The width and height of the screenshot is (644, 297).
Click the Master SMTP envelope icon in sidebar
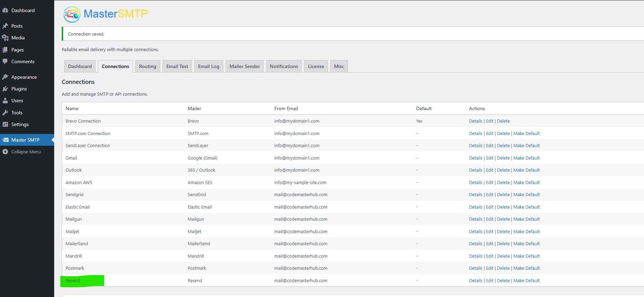[5, 140]
